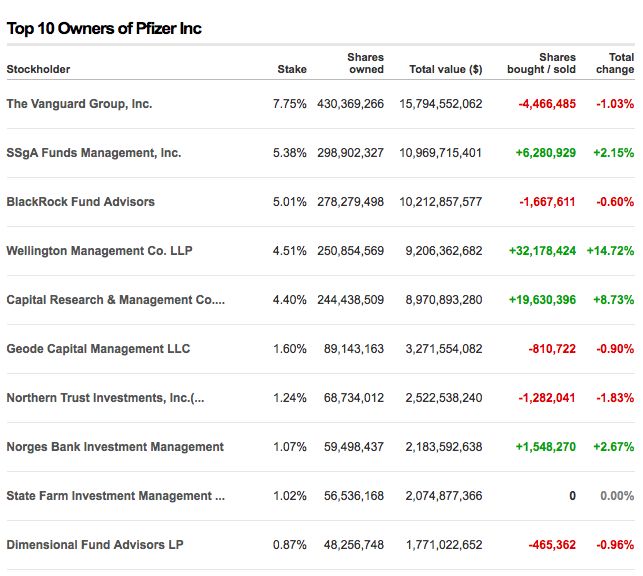This screenshot has height=576, width=643.
Task: Select Dimensional Fund Advisors LP name
Action: 95,545
